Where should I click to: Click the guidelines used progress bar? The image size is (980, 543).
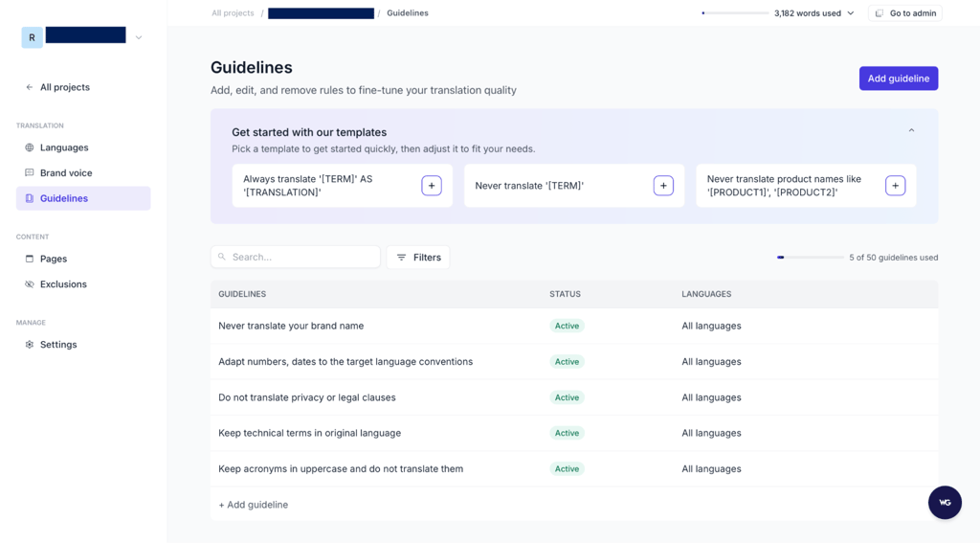[810, 257]
